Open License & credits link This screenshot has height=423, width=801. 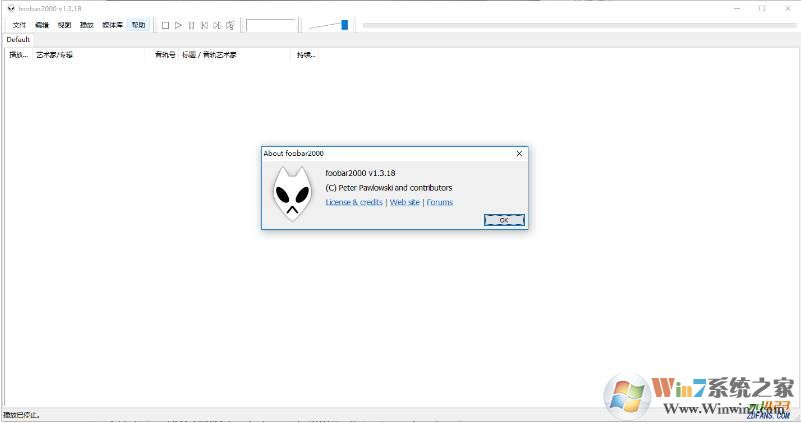[x=354, y=202]
